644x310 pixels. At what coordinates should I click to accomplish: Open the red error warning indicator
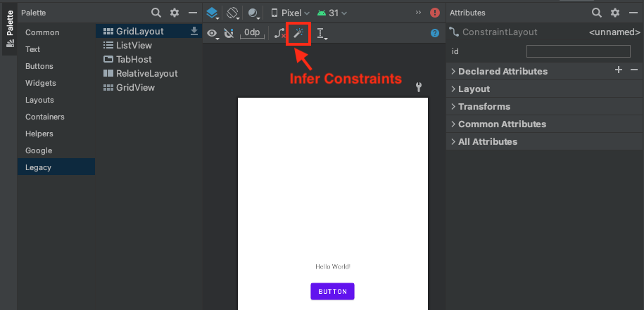[x=434, y=13]
